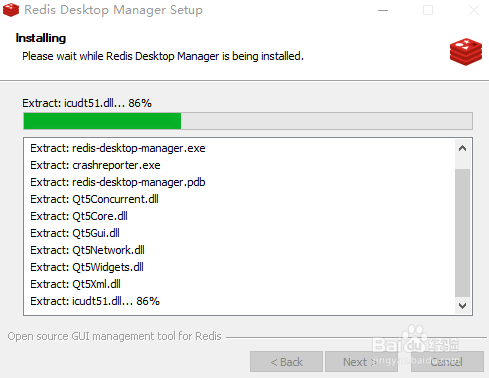Click the Redis logo in the title bar
Image resolution: width=489 pixels, height=378 pixels.
click(x=11, y=10)
